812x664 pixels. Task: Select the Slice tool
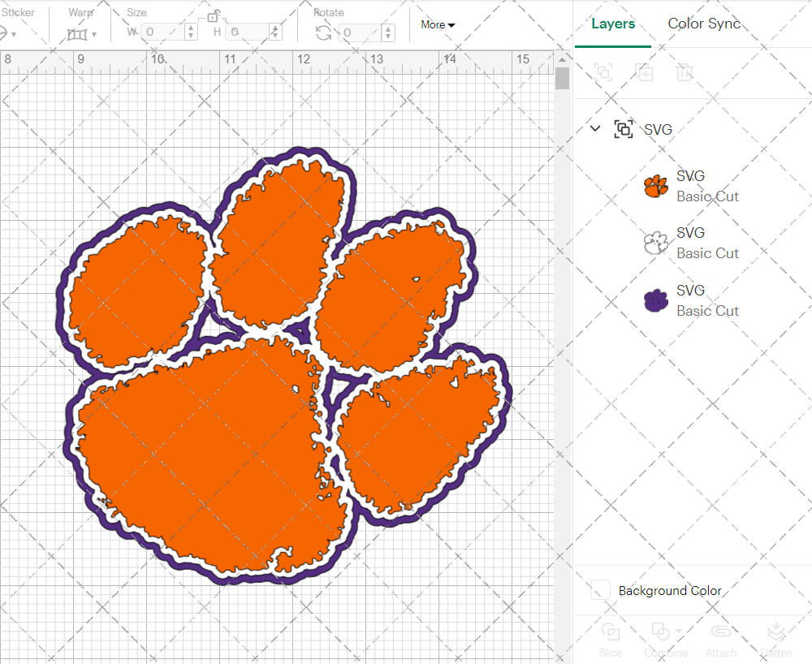tap(611, 640)
